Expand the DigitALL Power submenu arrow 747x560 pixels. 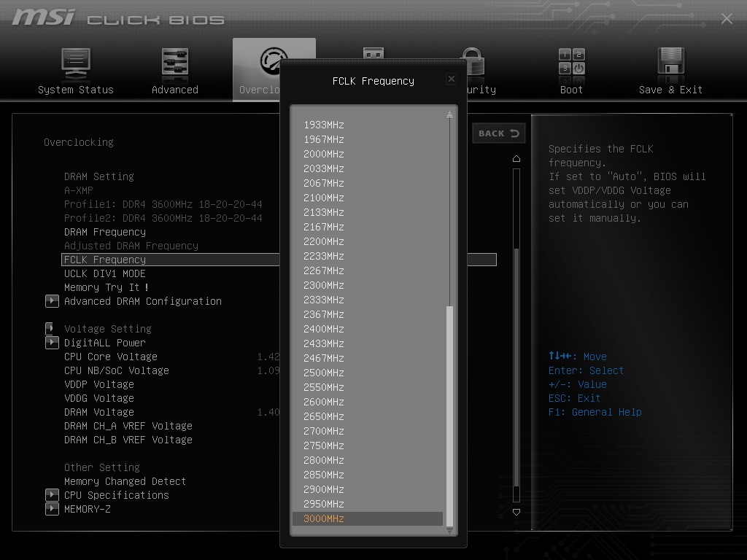click(x=52, y=343)
